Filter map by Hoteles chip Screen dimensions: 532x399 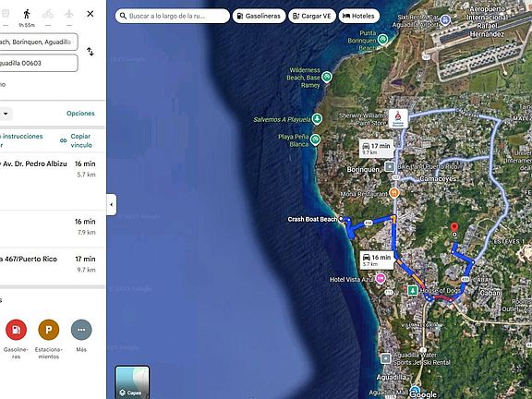pos(359,16)
